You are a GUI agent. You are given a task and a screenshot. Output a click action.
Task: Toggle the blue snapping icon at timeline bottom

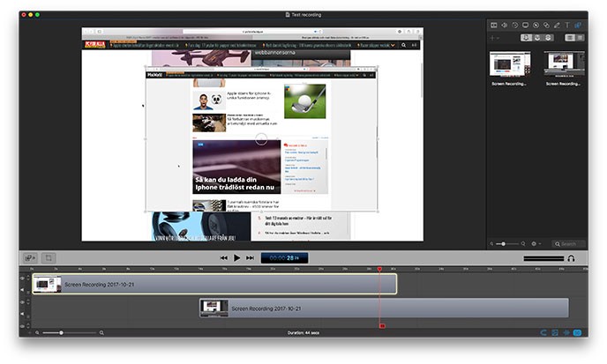(566, 332)
